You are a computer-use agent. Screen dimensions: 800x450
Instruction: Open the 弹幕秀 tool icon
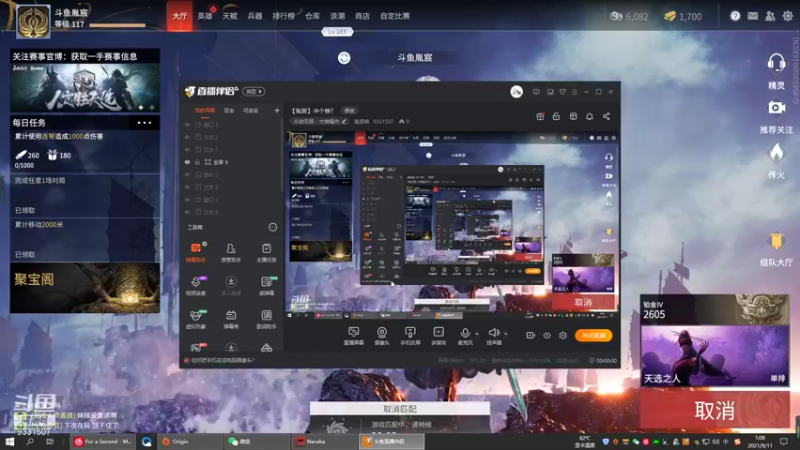tap(231, 319)
